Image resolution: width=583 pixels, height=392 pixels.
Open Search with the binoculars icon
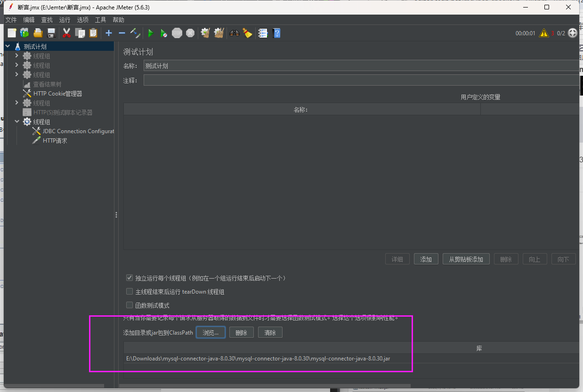(234, 33)
